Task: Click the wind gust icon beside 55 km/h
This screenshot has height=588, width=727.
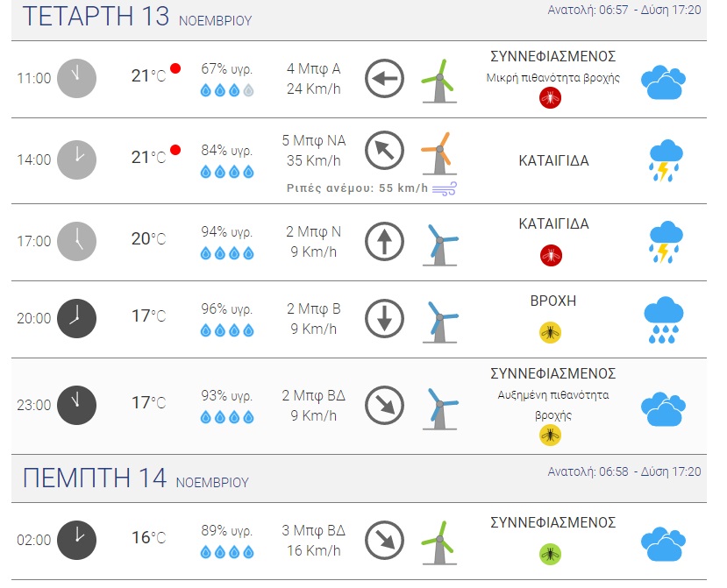Action: (x=445, y=188)
